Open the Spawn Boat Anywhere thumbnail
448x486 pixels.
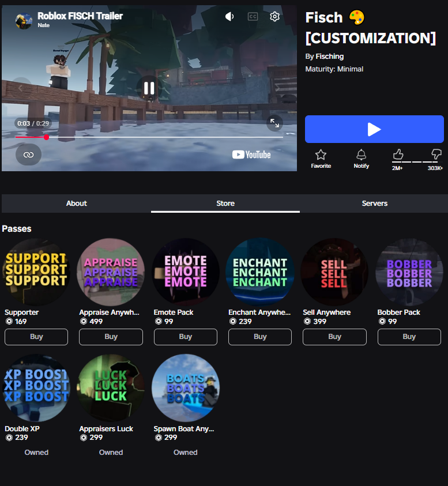pyautogui.click(x=186, y=388)
